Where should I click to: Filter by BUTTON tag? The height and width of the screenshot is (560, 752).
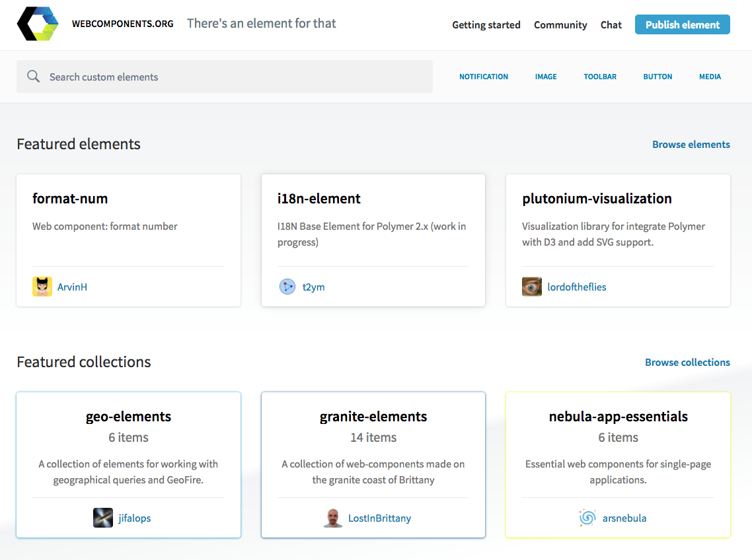pyautogui.click(x=658, y=77)
